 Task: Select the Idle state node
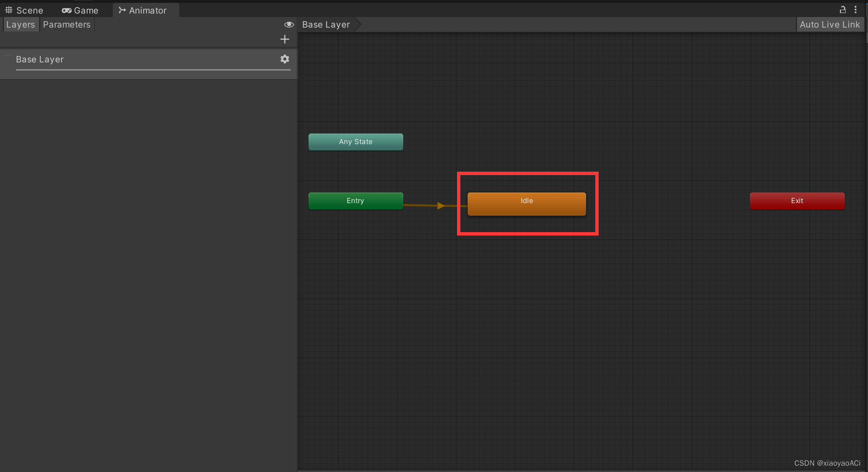[x=527, y=204]
